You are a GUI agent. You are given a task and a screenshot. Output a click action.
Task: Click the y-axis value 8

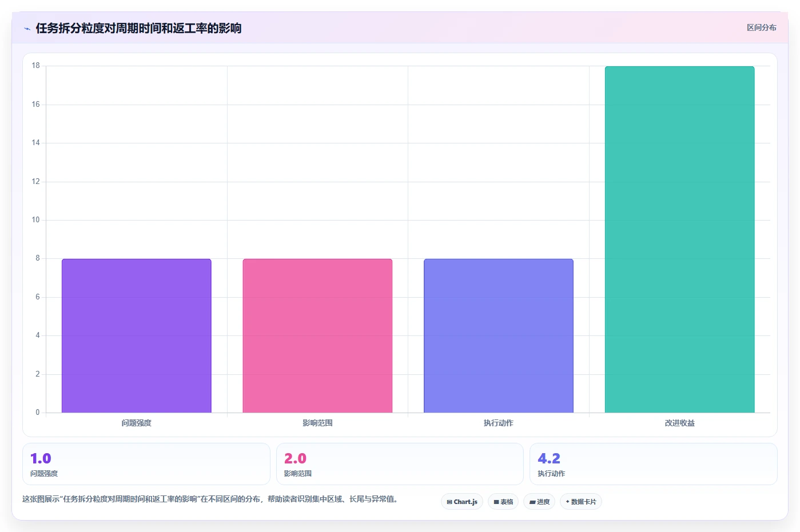(38, 258)
